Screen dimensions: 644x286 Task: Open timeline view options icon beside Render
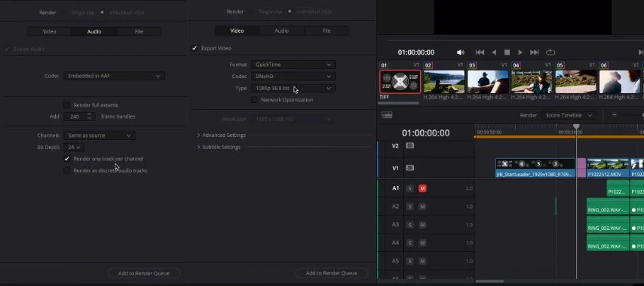387,115
